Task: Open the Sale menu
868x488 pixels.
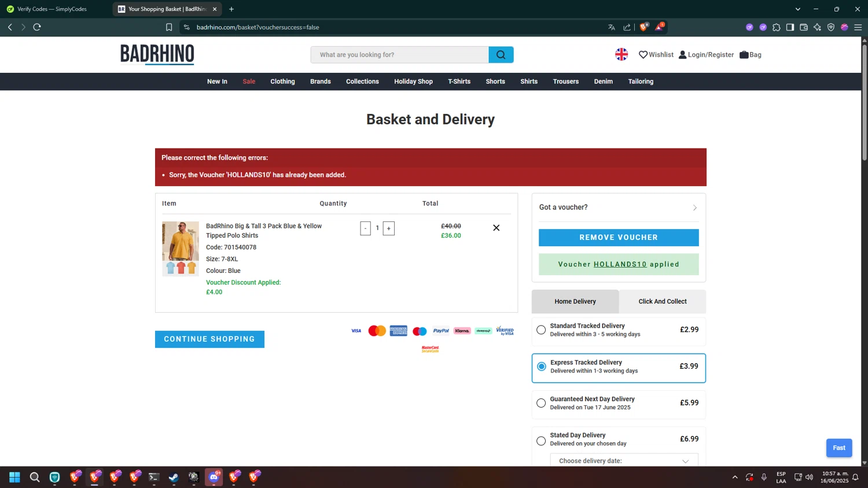Action: (249, 82)
